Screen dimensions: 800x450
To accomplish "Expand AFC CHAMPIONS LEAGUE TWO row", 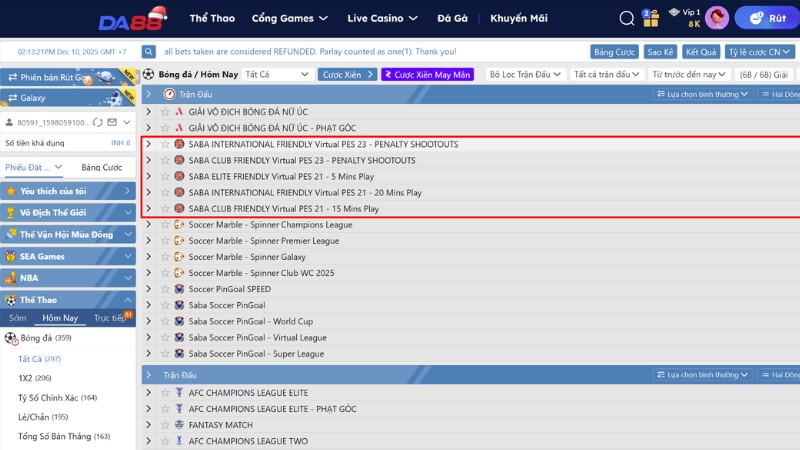I will coord(148,441).
